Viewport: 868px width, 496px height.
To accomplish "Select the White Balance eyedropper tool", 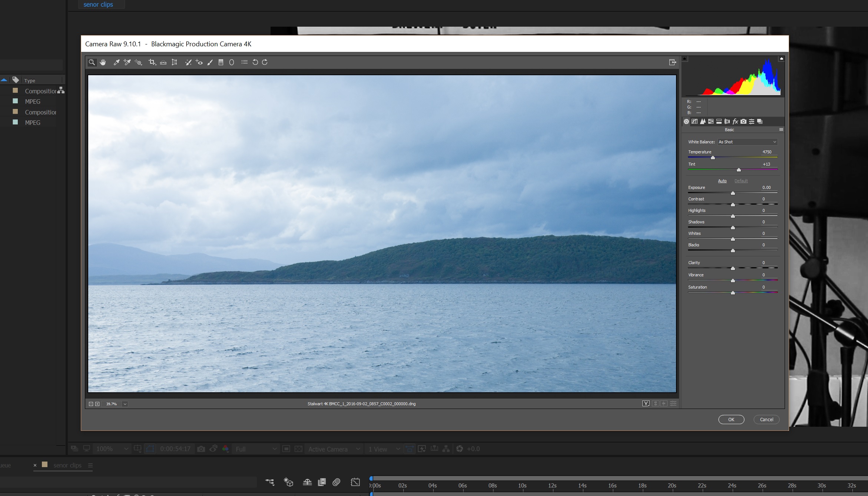I will click(x=116, y=62).
